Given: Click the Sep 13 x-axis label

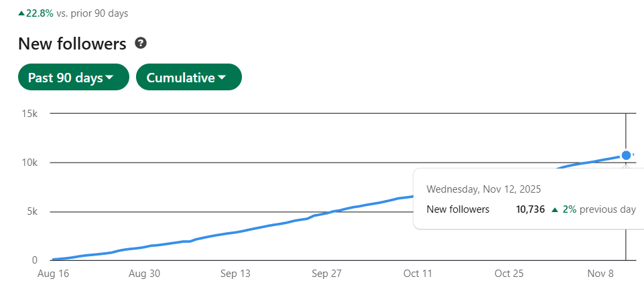Looking at the screenshot, I should point(235,274).
